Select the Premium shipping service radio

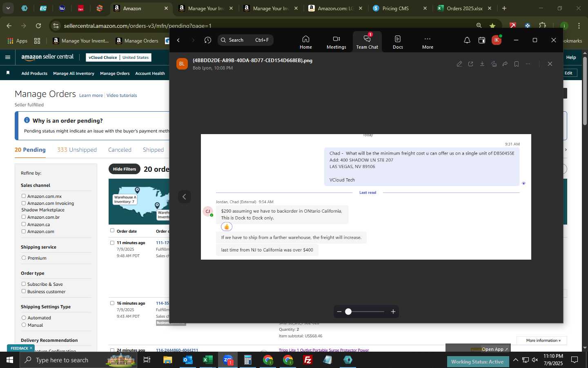(x=24, y=258)
